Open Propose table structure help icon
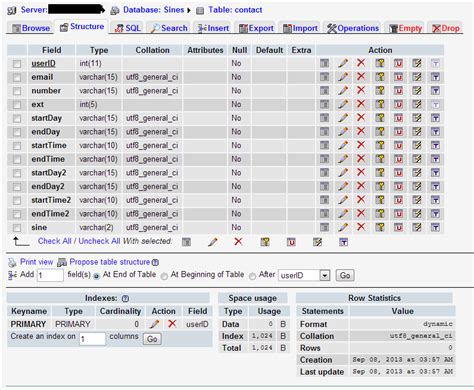This screenshot has height=390, width=474. 155,262
